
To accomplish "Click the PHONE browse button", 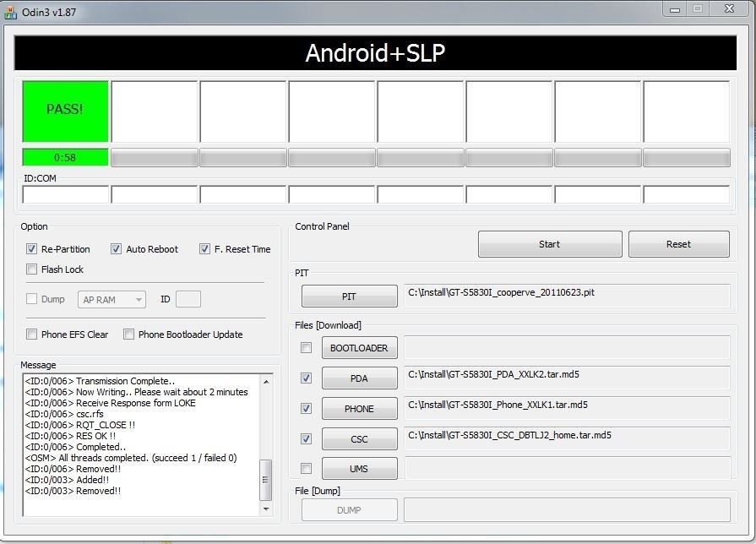I will pyautogui.click(x=360, y=409).
